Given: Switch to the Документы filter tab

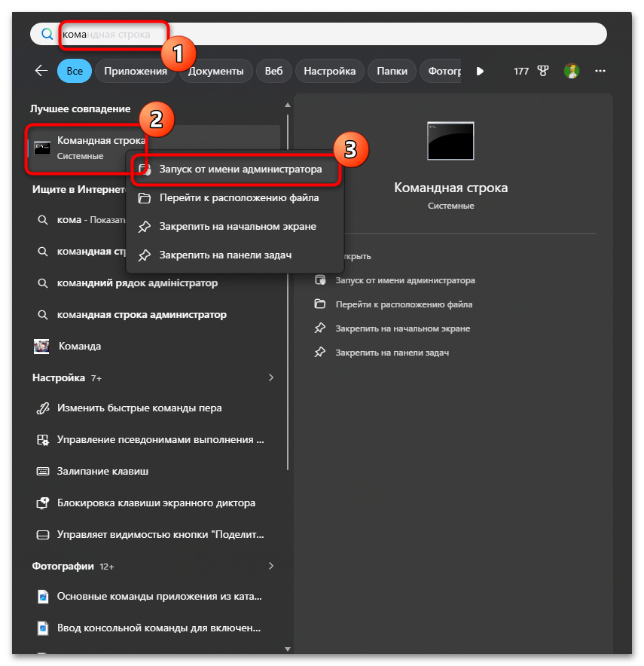Looking at the screenshot, I should pos(215,71).
